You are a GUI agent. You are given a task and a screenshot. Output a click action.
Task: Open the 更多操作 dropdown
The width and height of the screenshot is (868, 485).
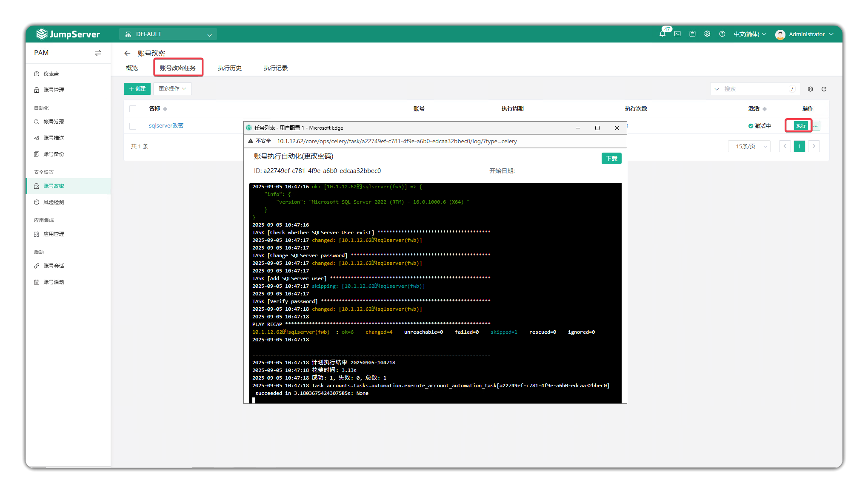point(172,89)
